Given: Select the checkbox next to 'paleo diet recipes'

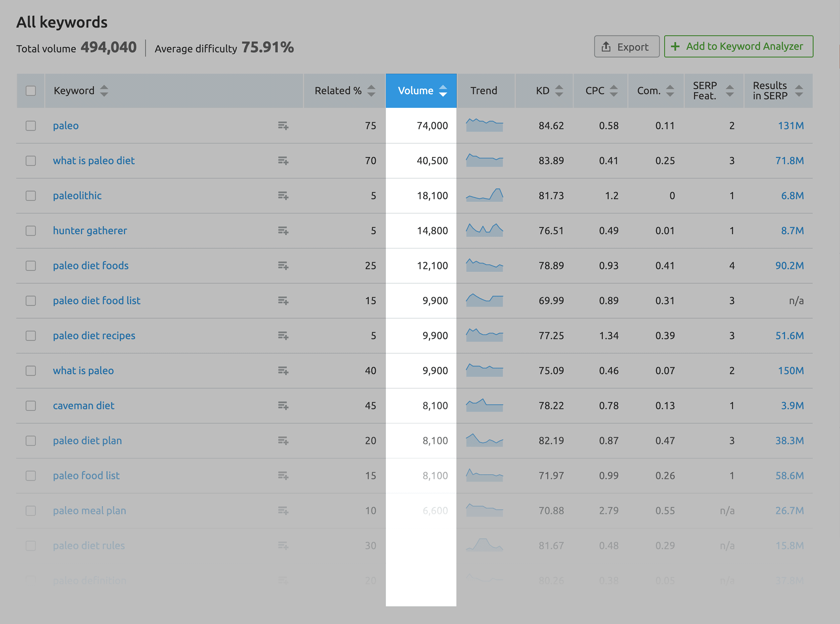Looking at the screenshot, I should coord(31,336).
